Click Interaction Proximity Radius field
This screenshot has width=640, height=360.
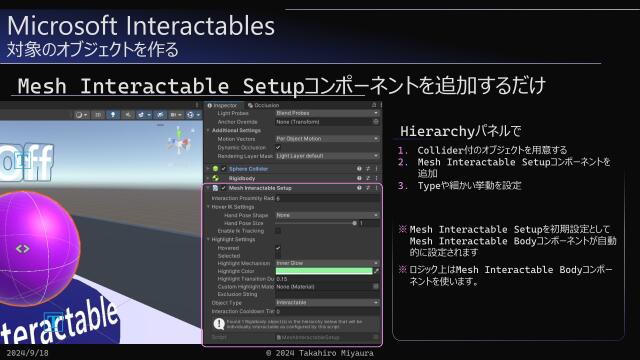[x=327, y=198]
